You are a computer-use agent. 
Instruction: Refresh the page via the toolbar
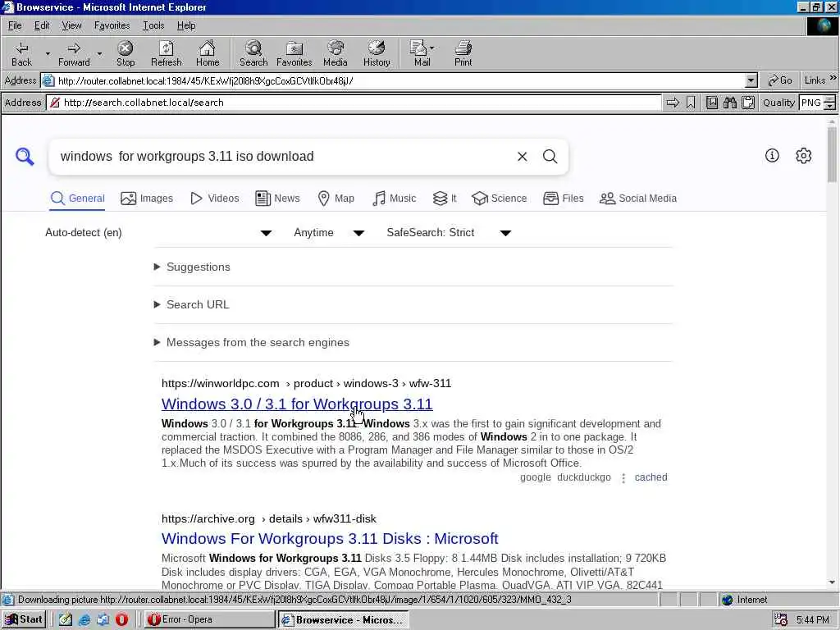point(166,53)
